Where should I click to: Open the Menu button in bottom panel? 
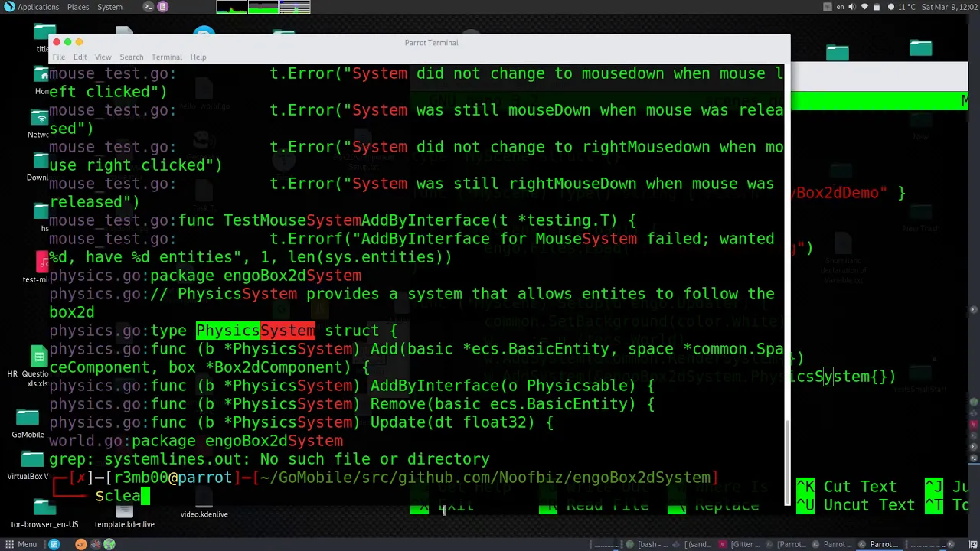tap(20, 544)
